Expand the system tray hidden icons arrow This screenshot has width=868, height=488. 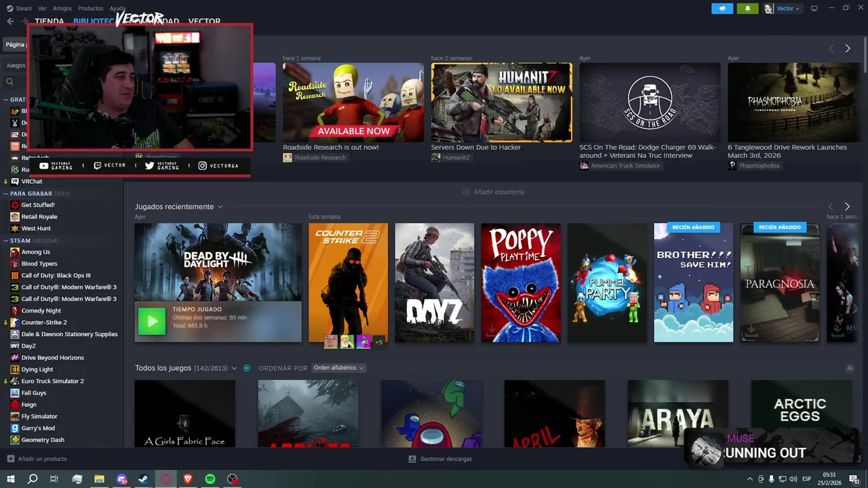tap(749, 479)
